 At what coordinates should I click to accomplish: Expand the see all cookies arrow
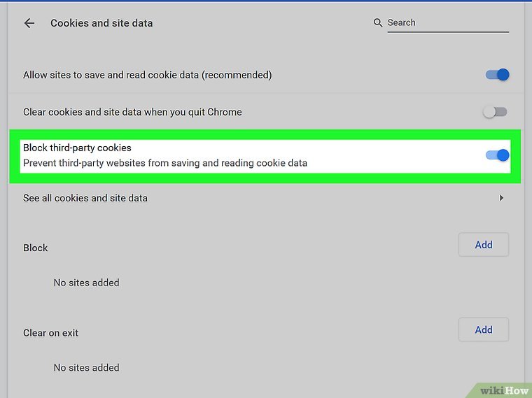[x=501, y=198]
